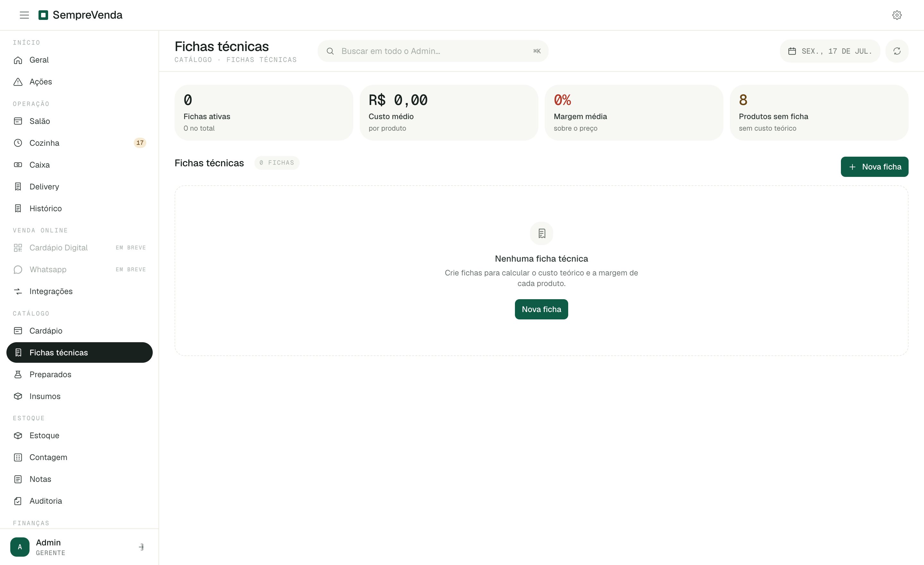Viewport: 924px width, 565px height.
Task: Open the Salão section
Action: 80,121
